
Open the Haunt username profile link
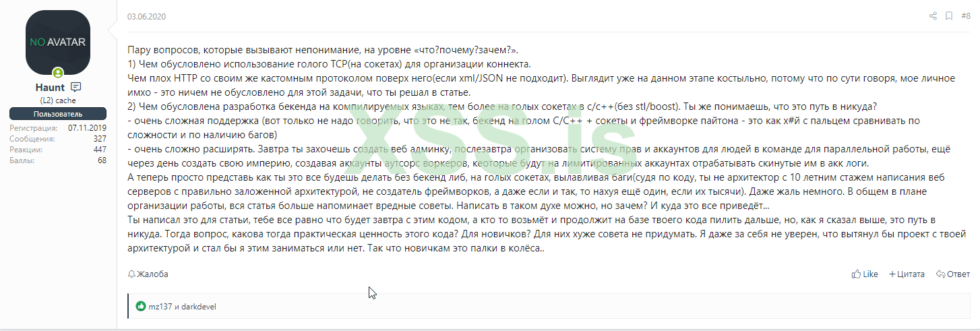[51, 88]
